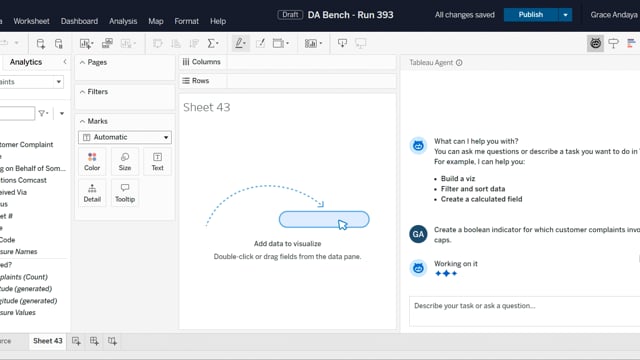
Task: Click the Draft status badge
Action: tap(290, 15)
